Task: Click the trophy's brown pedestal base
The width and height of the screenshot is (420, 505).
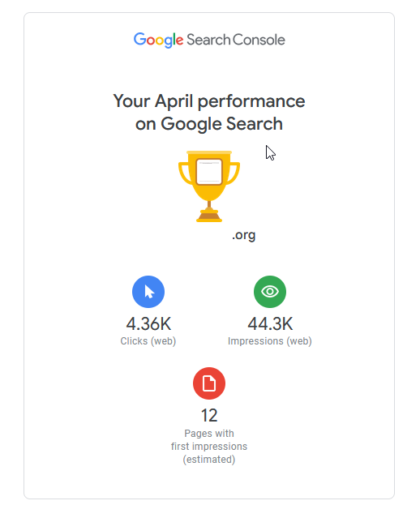Action: click(209, 216)
